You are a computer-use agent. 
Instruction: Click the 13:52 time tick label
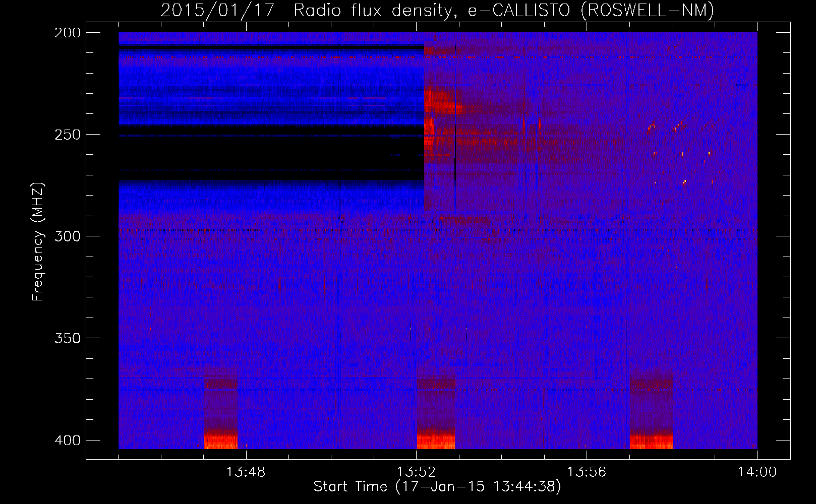point(416,472)
